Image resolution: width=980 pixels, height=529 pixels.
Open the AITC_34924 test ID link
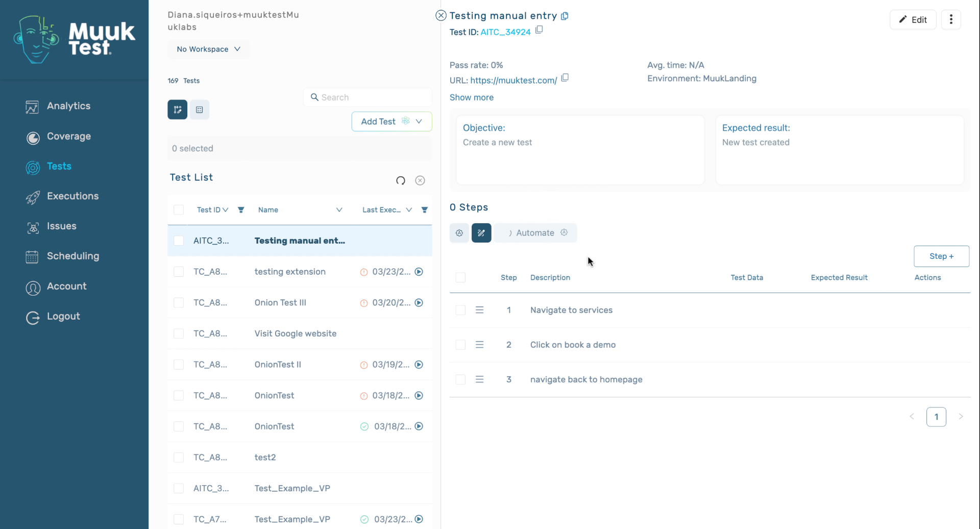point(505,32)
